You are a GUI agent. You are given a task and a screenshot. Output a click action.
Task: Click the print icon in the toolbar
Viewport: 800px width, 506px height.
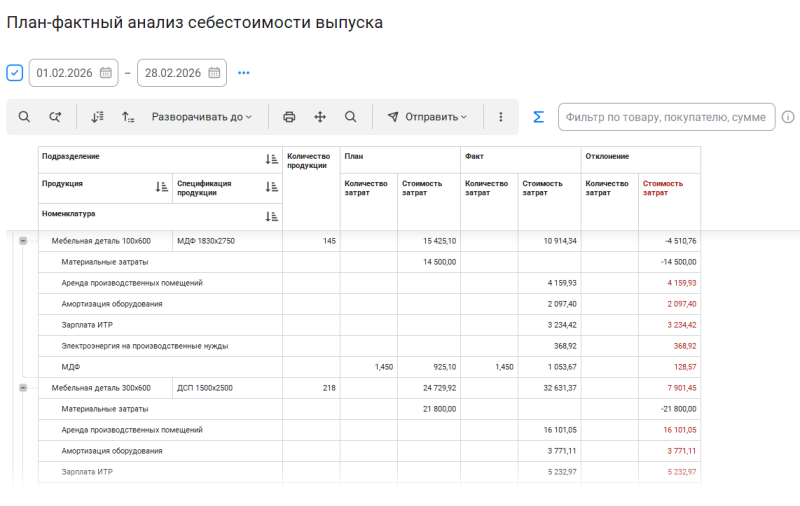click(x=289, y=117)
